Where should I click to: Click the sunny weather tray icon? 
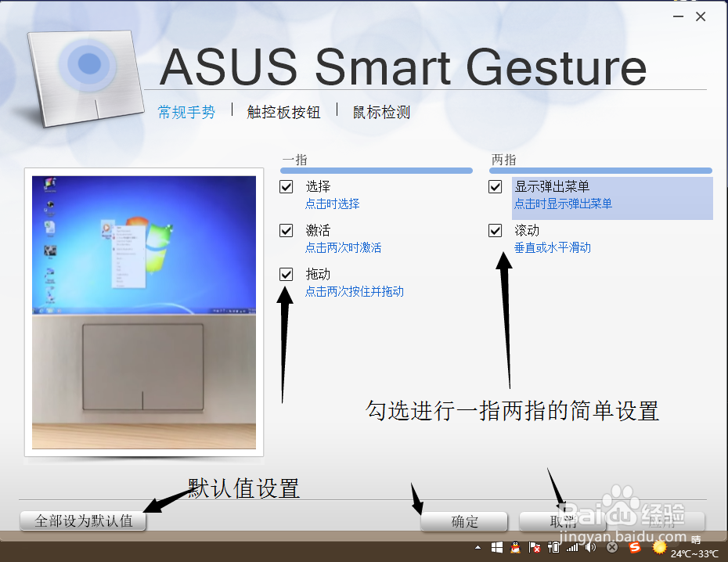click(659, 548)
